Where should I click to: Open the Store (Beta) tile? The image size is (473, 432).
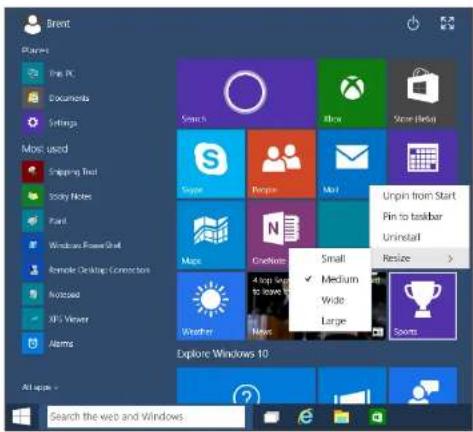pos(423,93)
